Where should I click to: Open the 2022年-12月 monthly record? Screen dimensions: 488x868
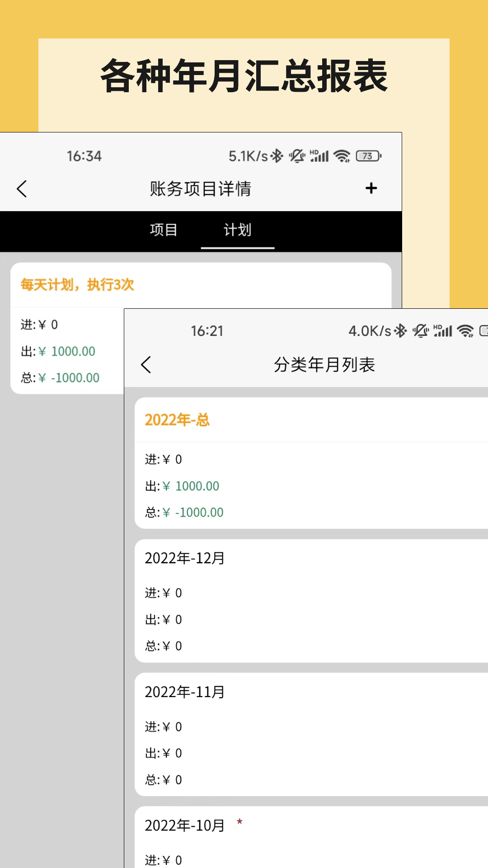(184, 558)
